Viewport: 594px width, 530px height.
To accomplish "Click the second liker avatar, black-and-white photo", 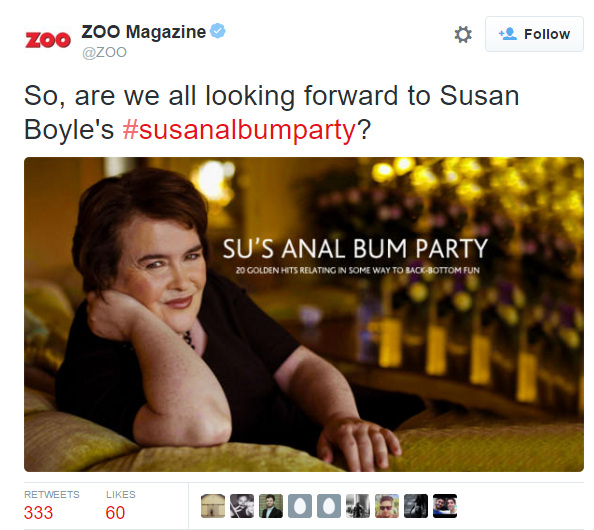I will tap(242, 506).
